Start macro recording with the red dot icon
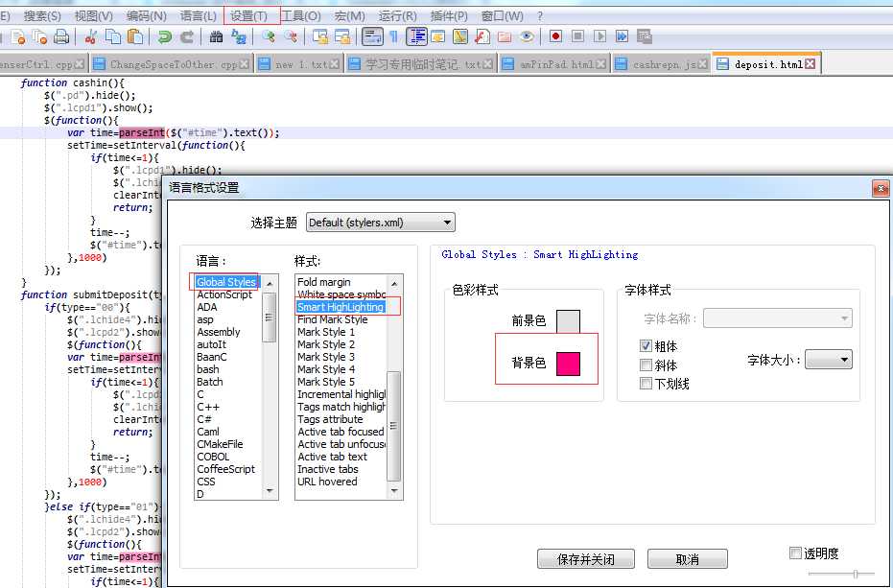This screenshot has height=588, width=893. click(x=556, y=36)
